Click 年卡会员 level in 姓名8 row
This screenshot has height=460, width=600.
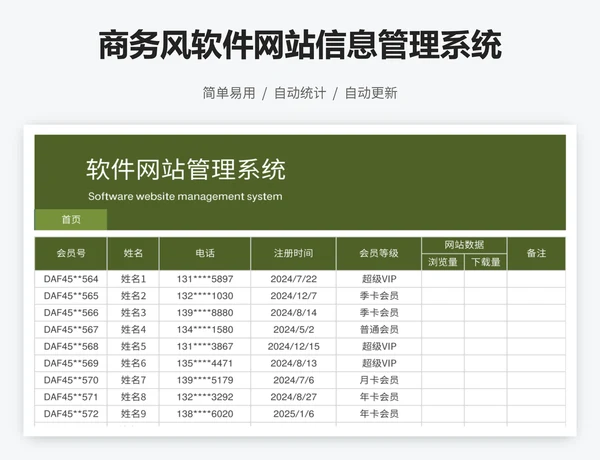(379, 397)
